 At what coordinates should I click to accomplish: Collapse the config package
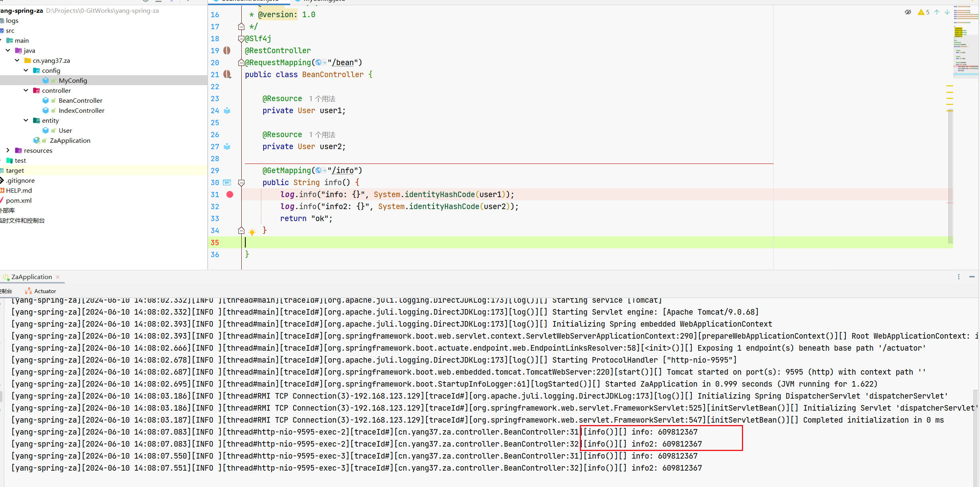[26, 70]
